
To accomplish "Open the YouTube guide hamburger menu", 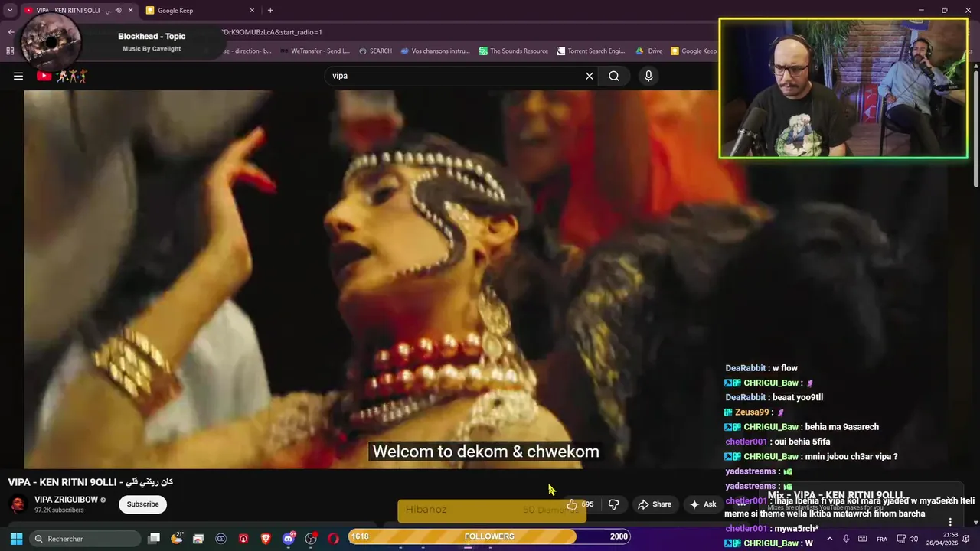I will click(18, 76).
